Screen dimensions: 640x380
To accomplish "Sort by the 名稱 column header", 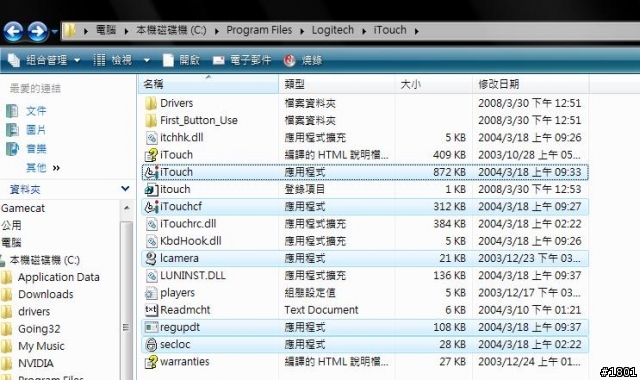I will coord(209,84).
